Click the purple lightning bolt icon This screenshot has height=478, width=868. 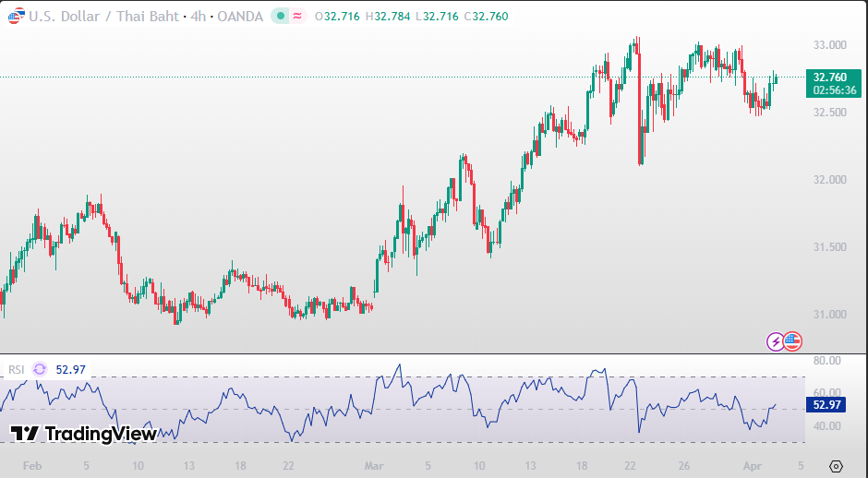[x=776, y=341]
